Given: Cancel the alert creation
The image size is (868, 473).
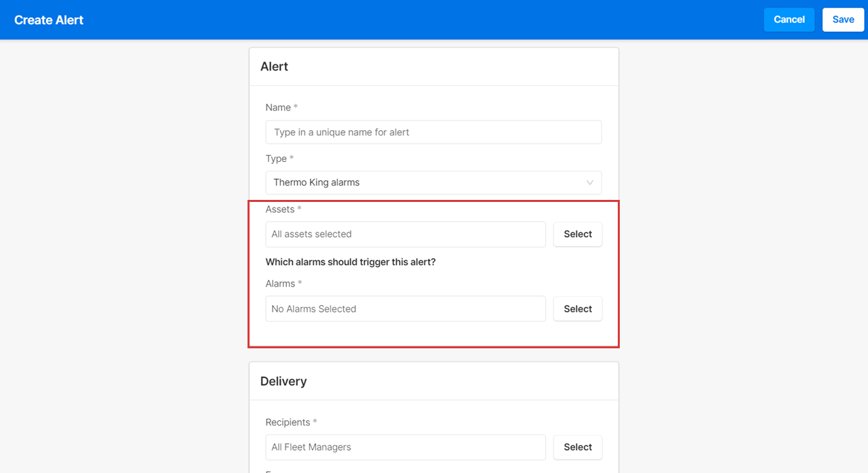Looking at the screenshot, I should tap(789, 20).
